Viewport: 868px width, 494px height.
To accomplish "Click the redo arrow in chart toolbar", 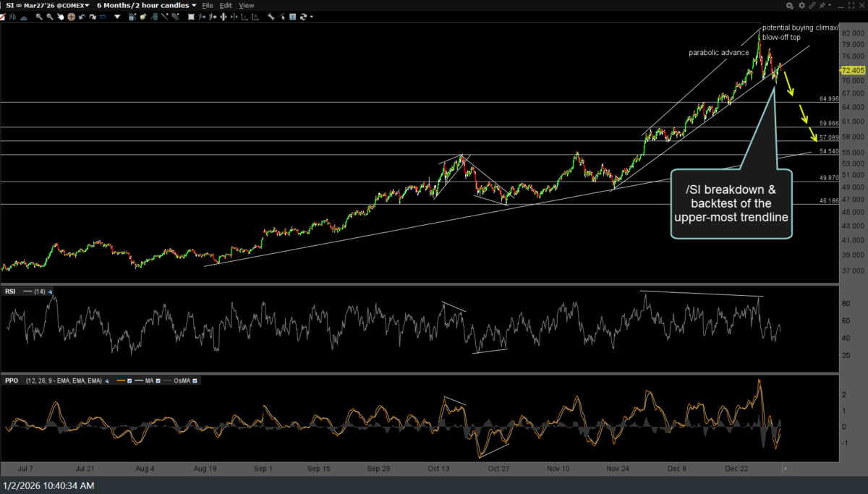I will (93, 17).
